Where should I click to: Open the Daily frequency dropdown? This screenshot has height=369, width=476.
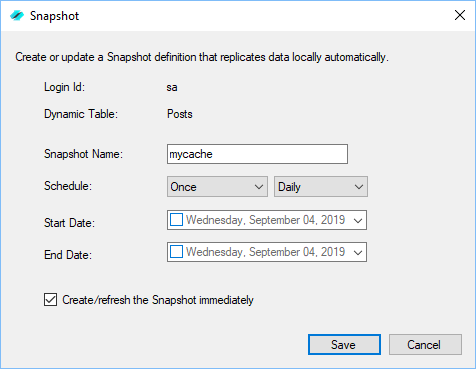point(321,187)
